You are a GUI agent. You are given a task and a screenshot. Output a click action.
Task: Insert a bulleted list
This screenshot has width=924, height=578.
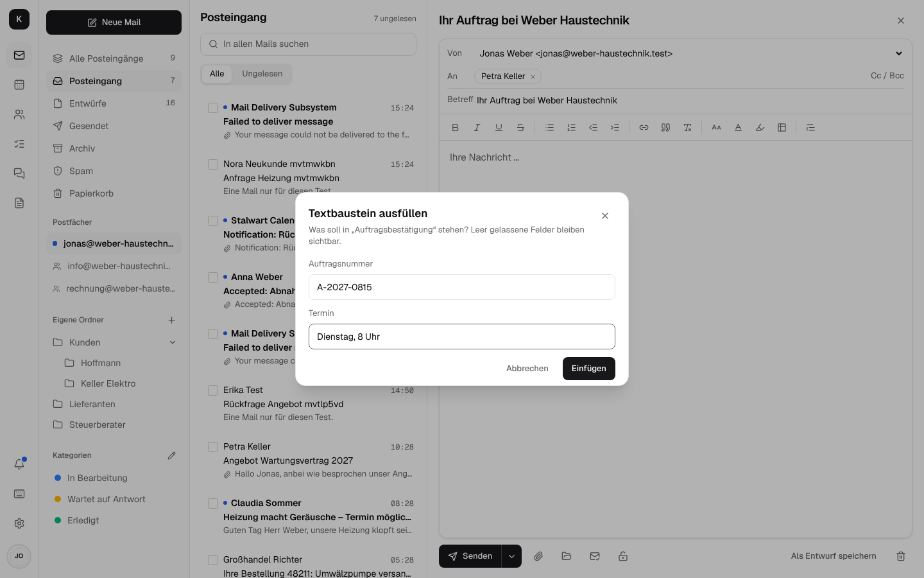click(x=549, y=127)
